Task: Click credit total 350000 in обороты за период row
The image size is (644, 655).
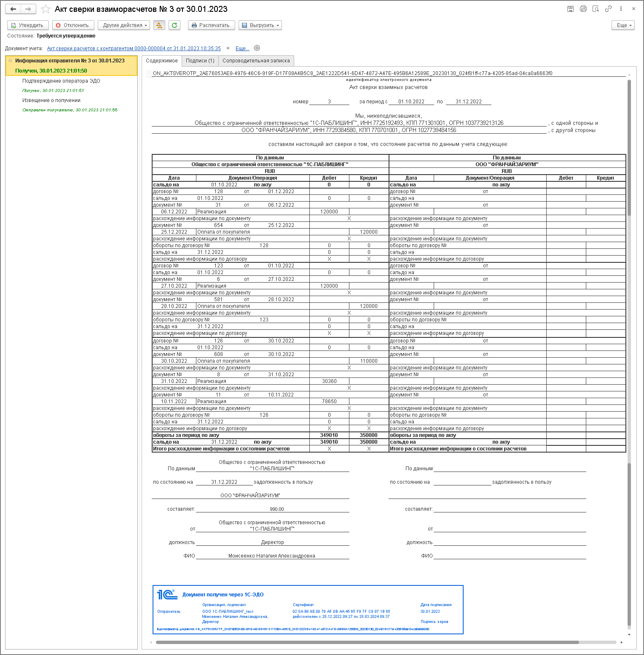Action: 369,435
